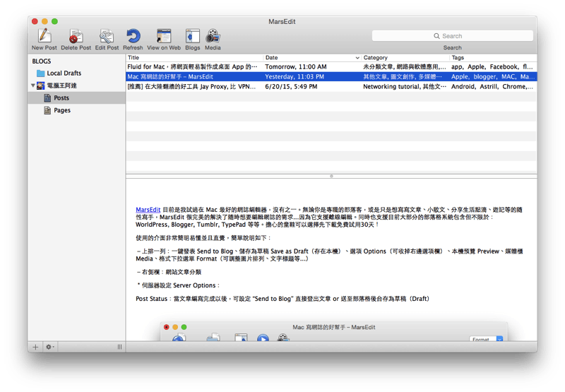Click the Format dropdown in embedded screenshot
Screen dimensions: 565x392
[x=486, y=339]
